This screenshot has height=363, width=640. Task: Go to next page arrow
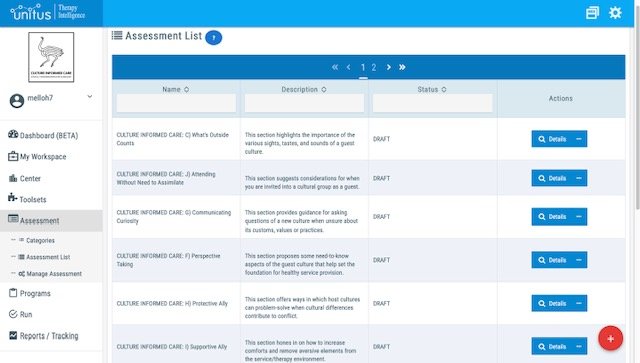tap(389, 67)
